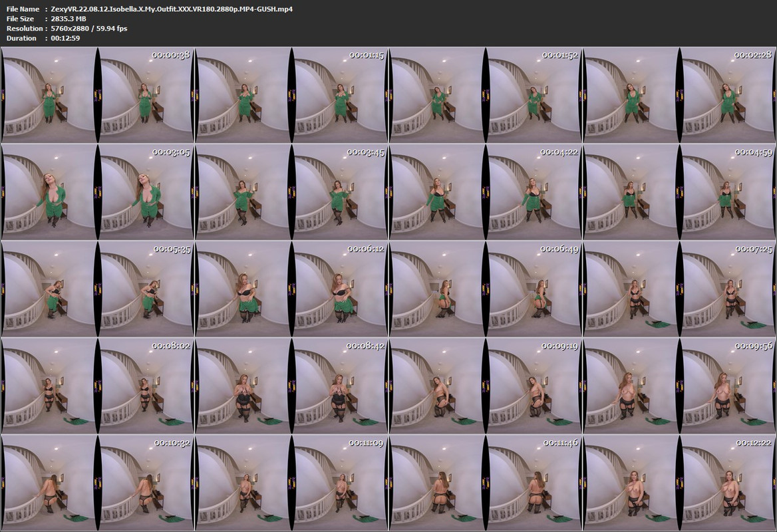The width and height of the screenshot is (777, 532).
Task: Select the frame stamped 00:04:22
Action: [x=486, y=192]
